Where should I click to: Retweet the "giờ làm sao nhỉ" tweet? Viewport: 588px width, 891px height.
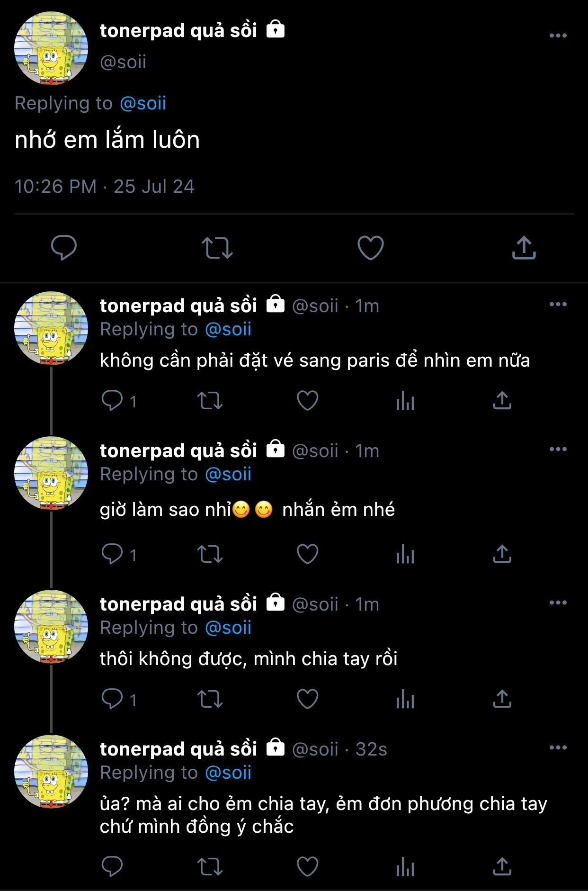[x=210, y=554]
